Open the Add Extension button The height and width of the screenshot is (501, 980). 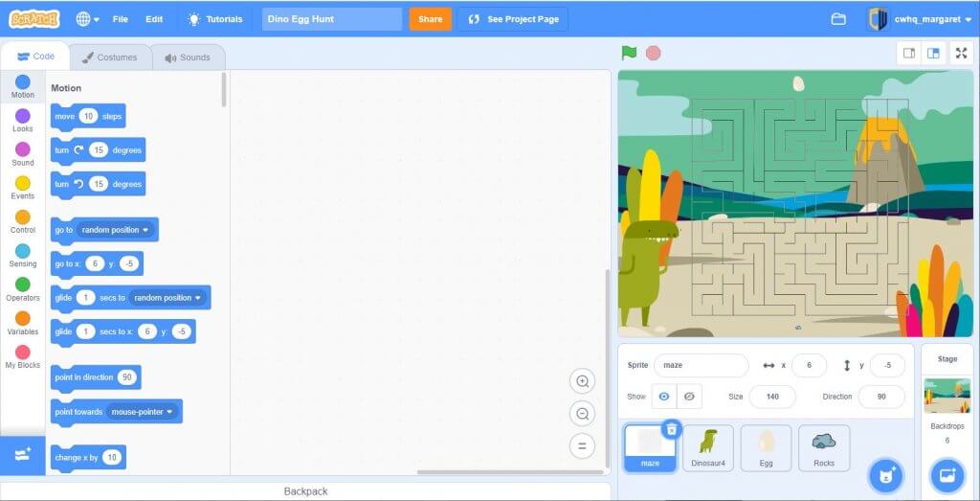pos(23,456)
